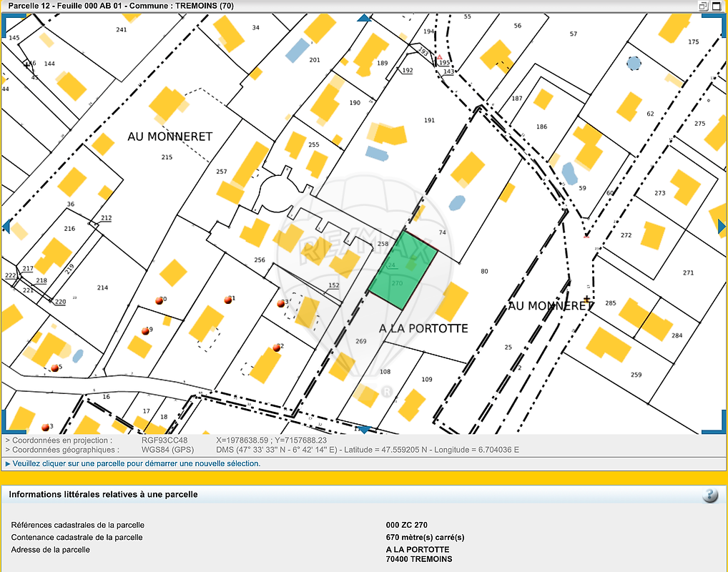
Task: Click the red marker at number 19
Action: [x=144, y=330]
